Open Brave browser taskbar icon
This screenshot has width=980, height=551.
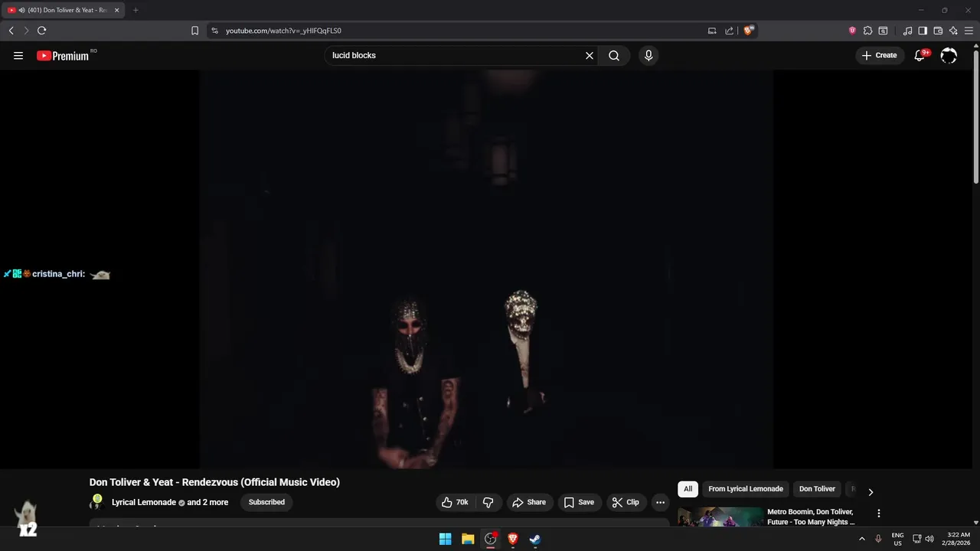pos(513,539)
